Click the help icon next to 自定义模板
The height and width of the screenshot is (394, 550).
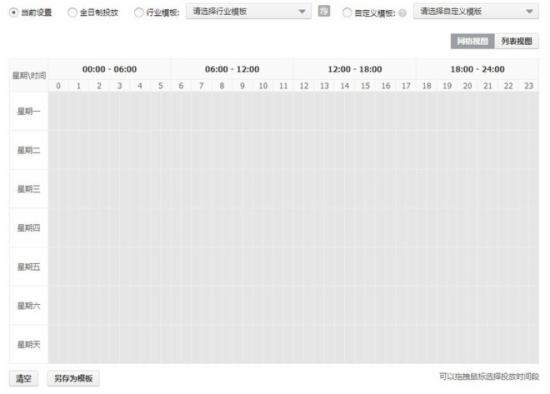(x=403, y=13)
